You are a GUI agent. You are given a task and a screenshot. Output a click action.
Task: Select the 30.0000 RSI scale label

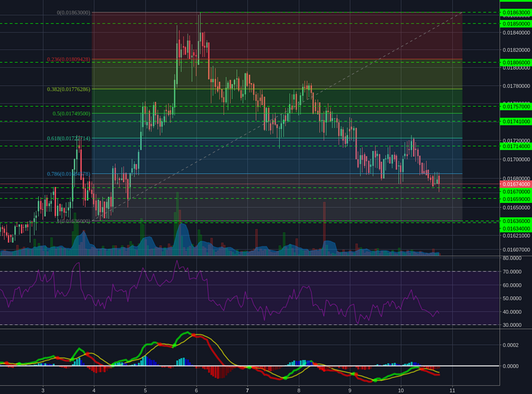512,325
